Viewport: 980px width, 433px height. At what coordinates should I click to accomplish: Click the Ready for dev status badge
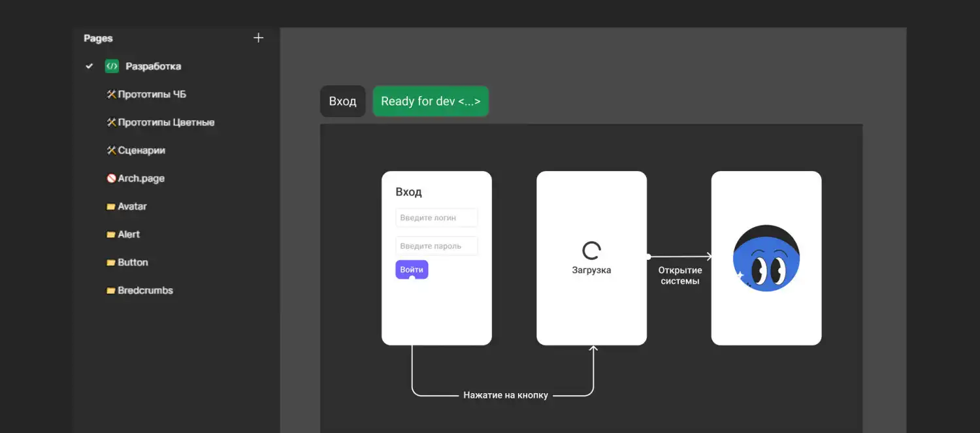point(431,101)
